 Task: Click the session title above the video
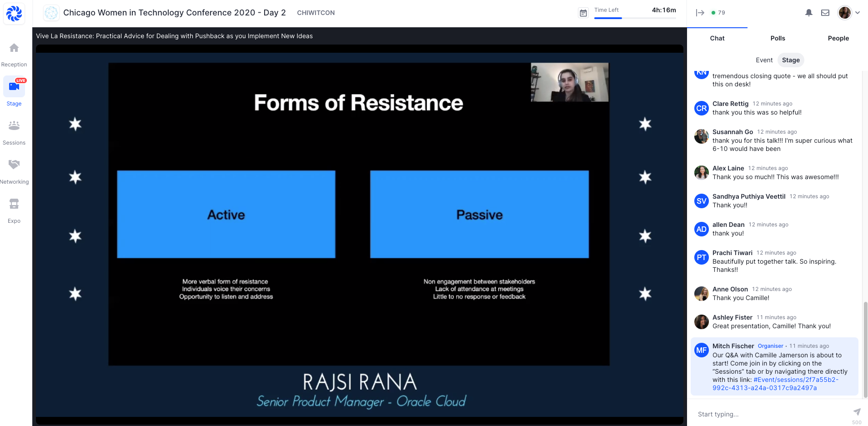(174, 36)
